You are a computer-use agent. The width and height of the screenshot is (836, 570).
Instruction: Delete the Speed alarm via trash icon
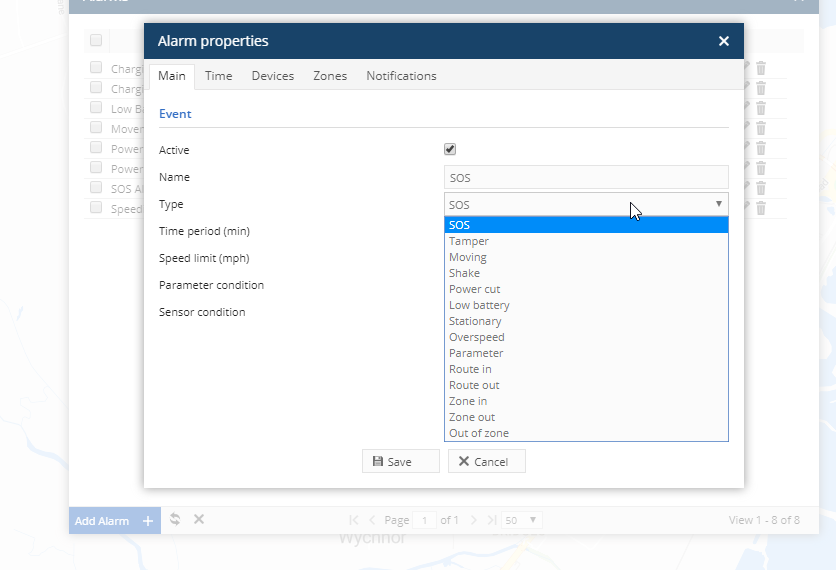click(761, 208)
